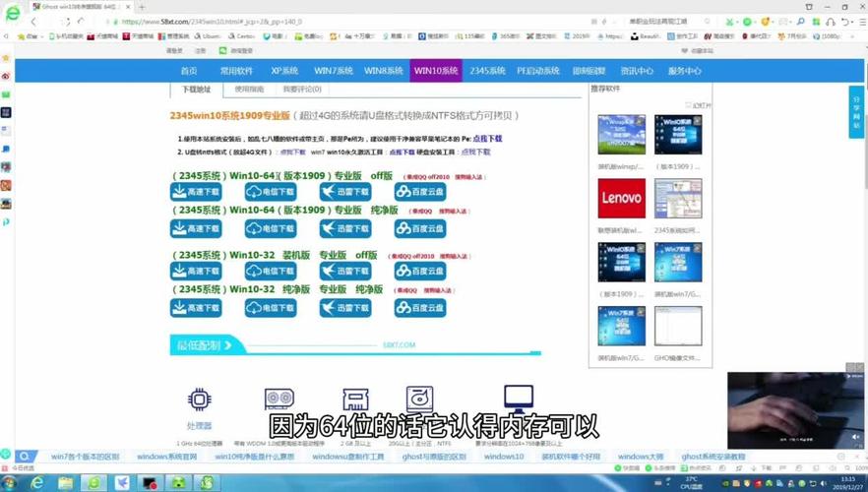Open the 资讯中心 navigation tab
The image size is (868, 492).
(x=637, y=71)
